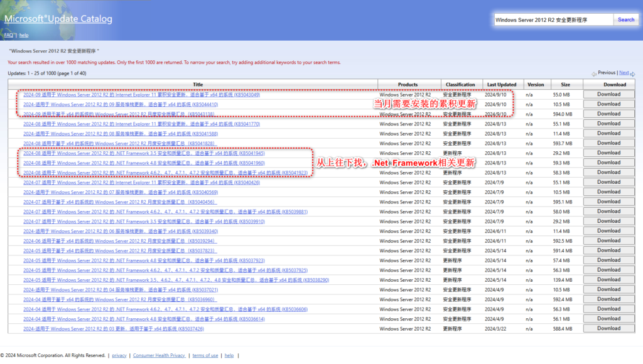Viewport: 643px width, 364px height.
Task: Sort results by the Title column header
Action: pyautogui.click(x=197, y=83)
